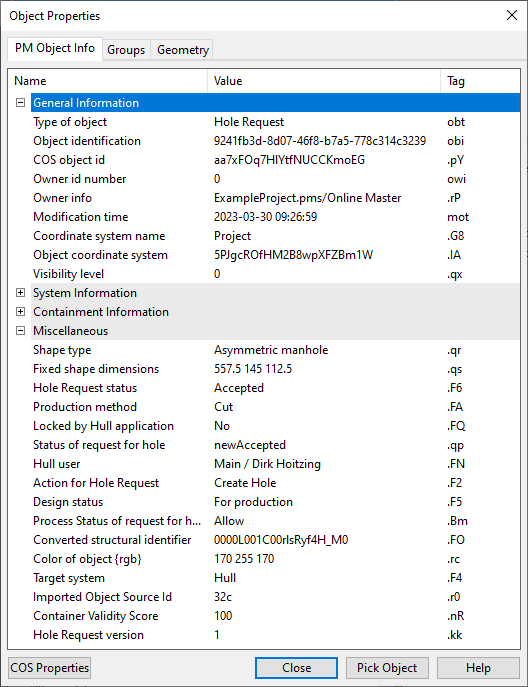The width and height of the screenshot is (528, 687).
Task: Select the 'Process Status of request for h...' row
Action: (x=275, y=521)
